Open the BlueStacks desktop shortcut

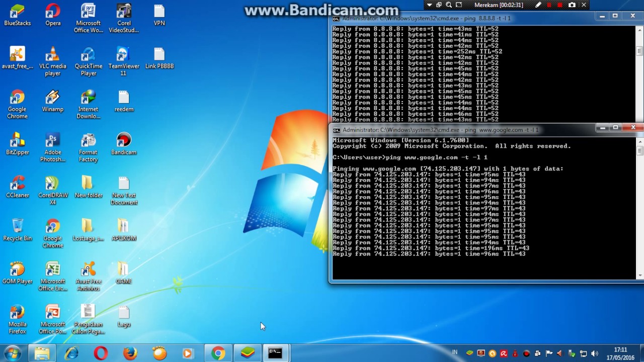pyautogui.click(x=17, y=15)
